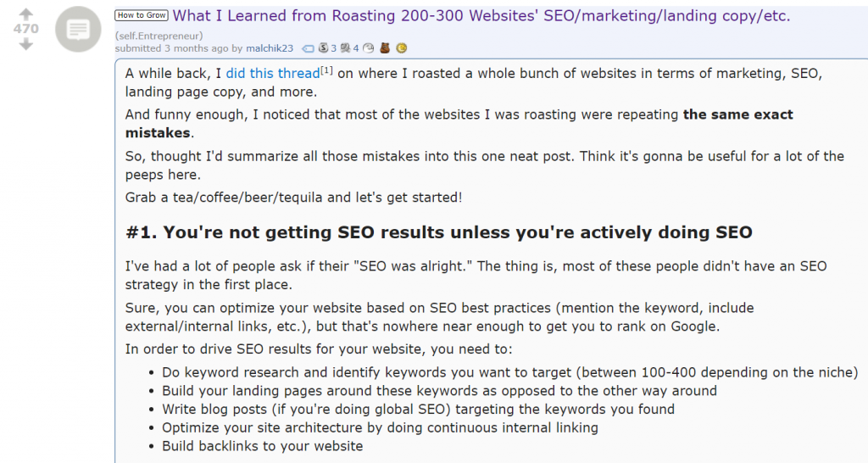Open the self.Entrepreneur domain link
The image size is (868, 463).
tap(159, 36)
